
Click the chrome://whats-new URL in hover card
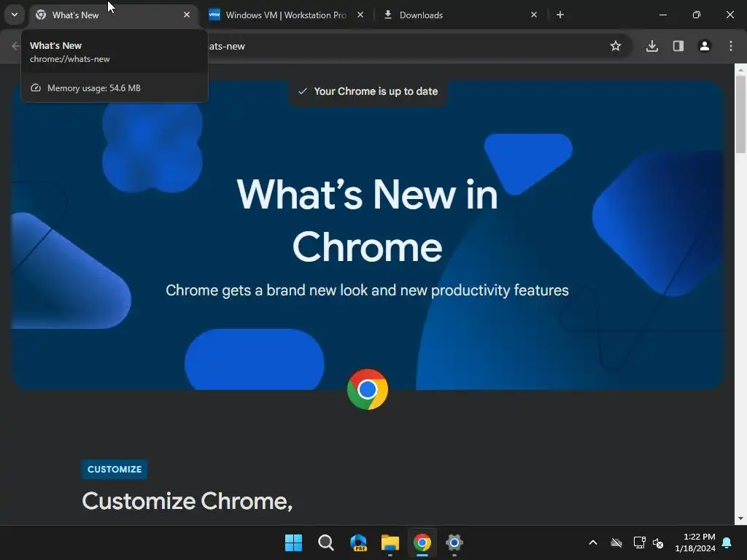[69, 59]
